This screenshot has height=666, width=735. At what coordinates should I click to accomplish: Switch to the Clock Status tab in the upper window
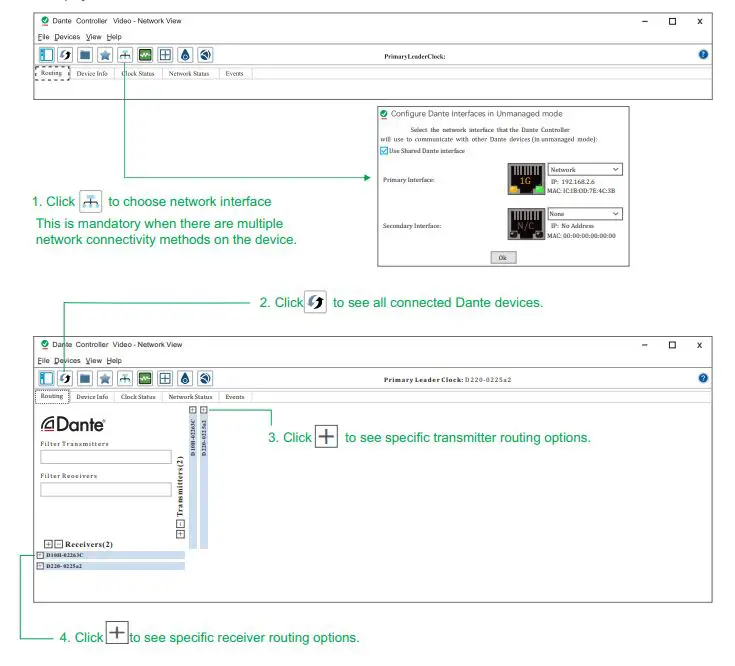click(138, 74)
